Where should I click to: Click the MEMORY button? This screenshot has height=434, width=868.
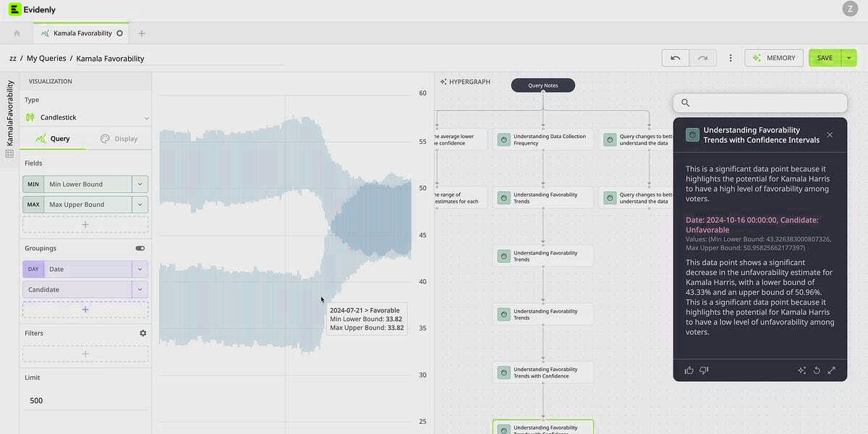(x=774, y=58)
